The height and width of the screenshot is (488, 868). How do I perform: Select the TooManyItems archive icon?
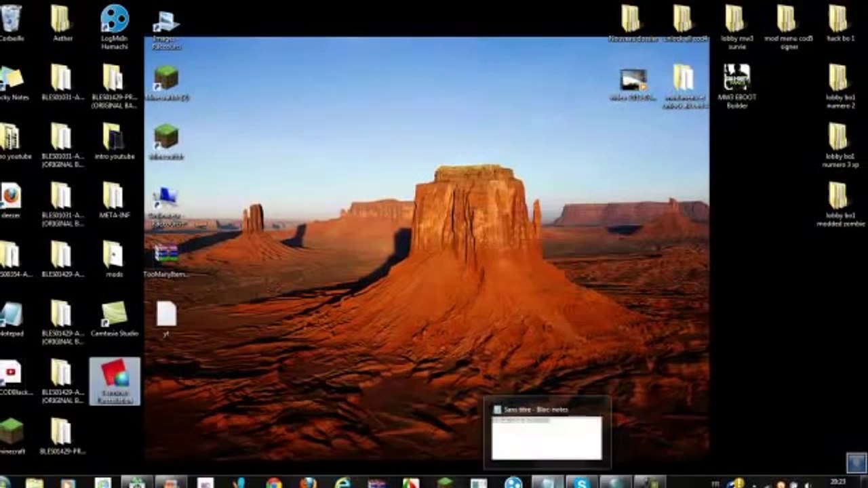pyautogui.click(x=166, y=260)
